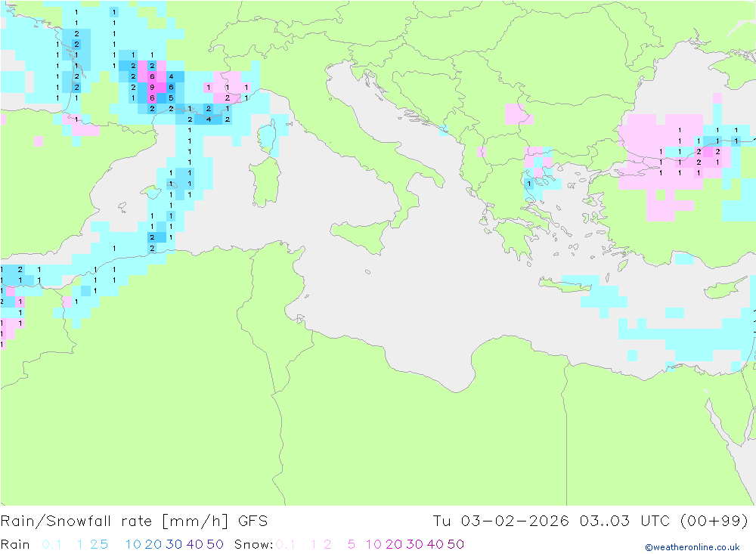The width and height of the screenshot is (756, 554).
Task: Click the "Rain/Snowfall rate [mm/h] GFS" title
Action: [x=134, y=522]
